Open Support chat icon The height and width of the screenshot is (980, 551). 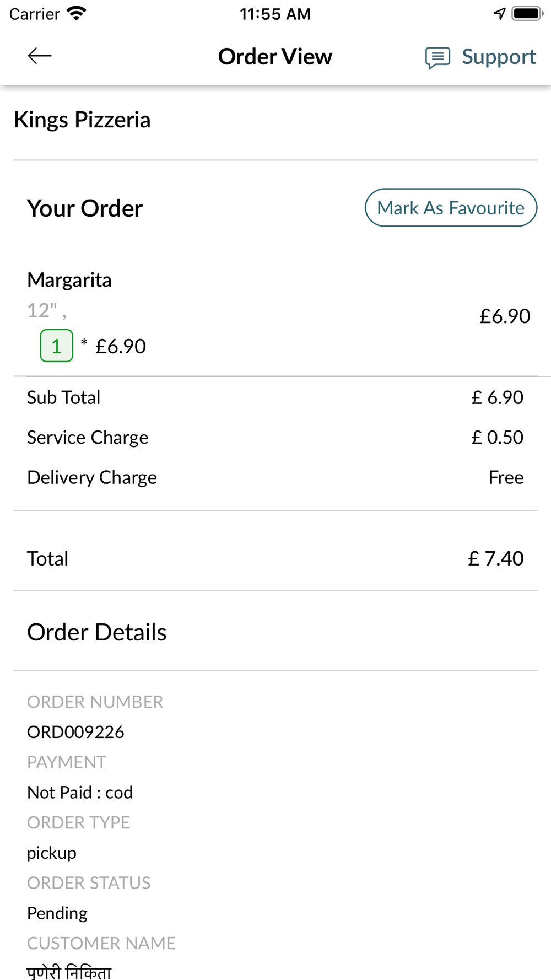click(x=437, y=57)
